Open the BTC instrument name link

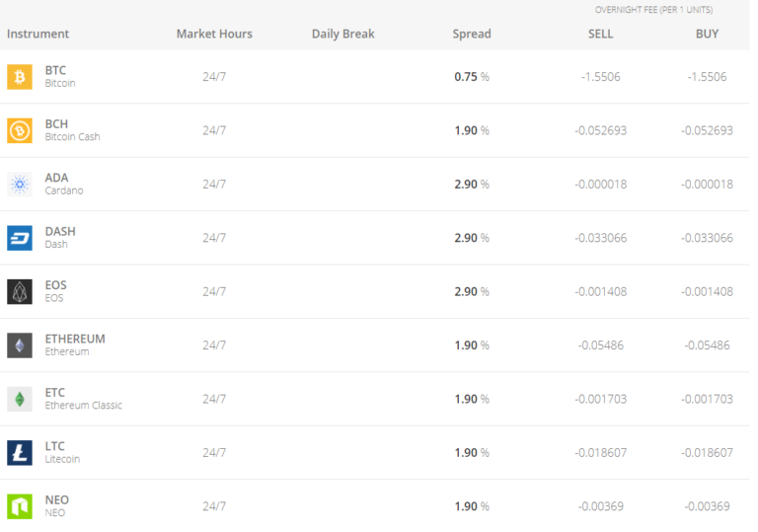[x=55, y=70]
